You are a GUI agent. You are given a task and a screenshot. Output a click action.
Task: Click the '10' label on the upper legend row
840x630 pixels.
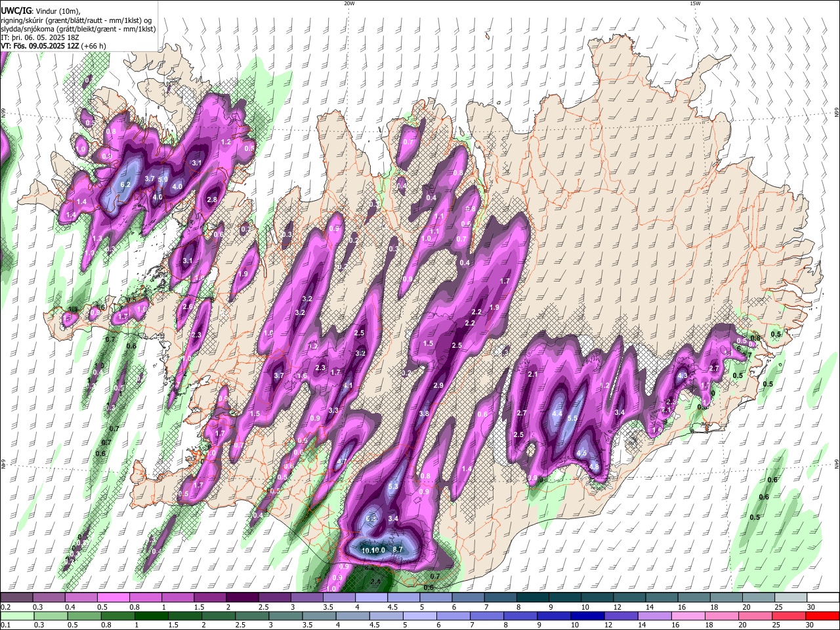coord(585,607)
